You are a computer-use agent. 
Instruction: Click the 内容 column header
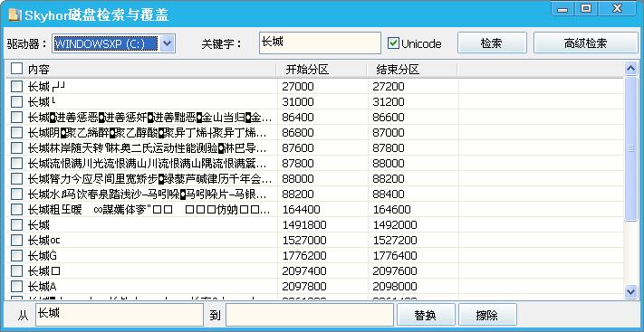[x=39, y=70]
